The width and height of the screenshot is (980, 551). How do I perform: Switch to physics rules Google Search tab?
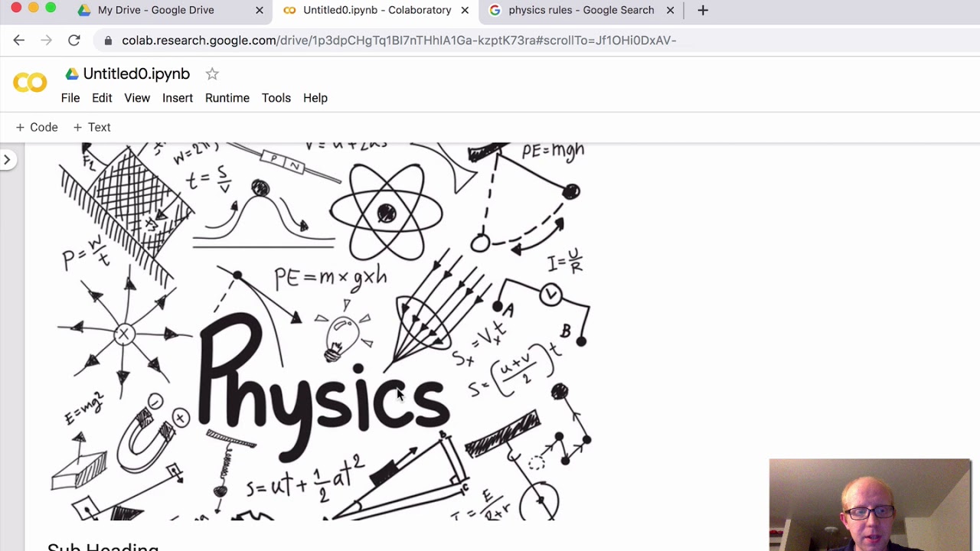[x=582, y=10]
